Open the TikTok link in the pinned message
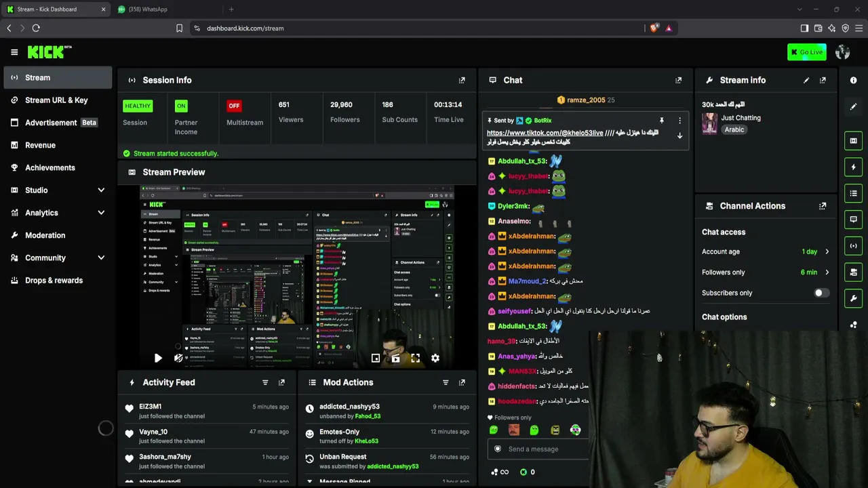 pos(545,133)
